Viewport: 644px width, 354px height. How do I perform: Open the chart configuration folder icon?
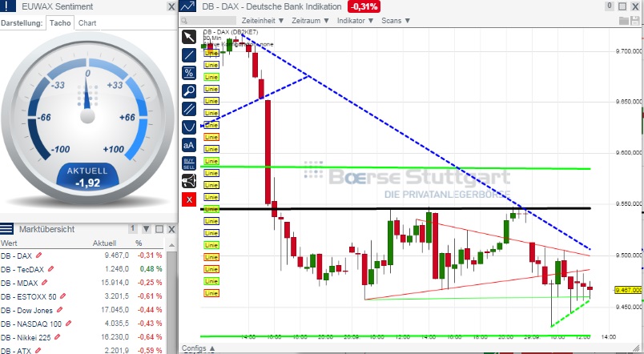click(x=623, y=21)
